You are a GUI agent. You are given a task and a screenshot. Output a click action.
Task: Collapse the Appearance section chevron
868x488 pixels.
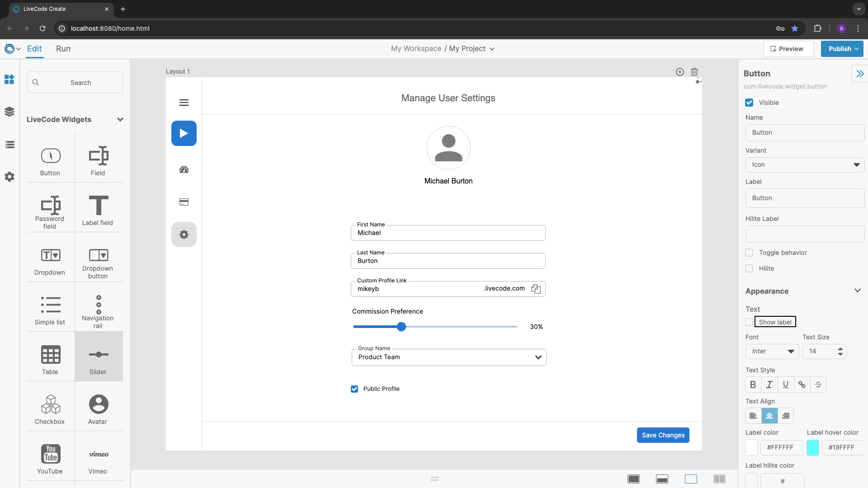857,291
